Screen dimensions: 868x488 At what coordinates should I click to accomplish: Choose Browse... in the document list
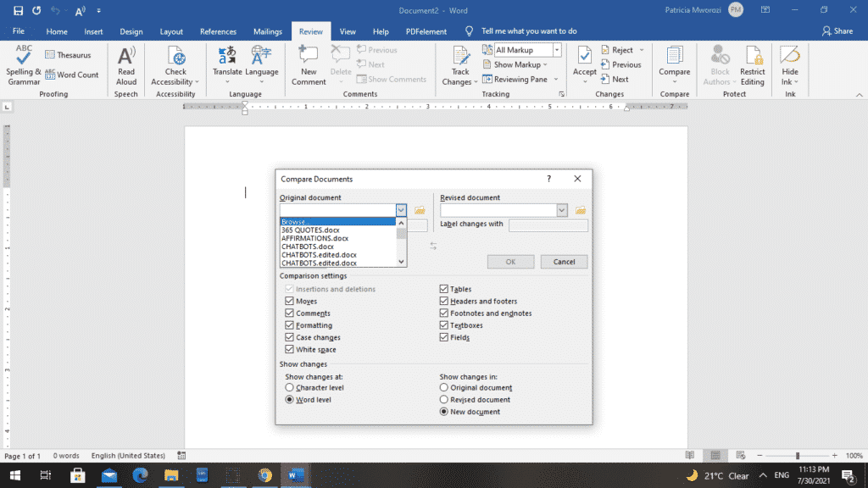(x=337, y=222)
